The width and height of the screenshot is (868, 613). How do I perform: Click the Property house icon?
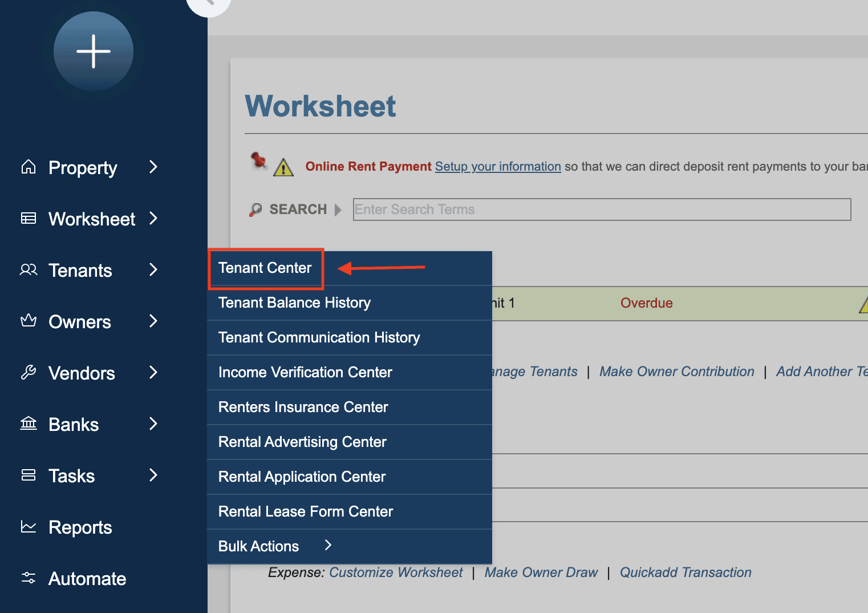(x=29, y=167)
